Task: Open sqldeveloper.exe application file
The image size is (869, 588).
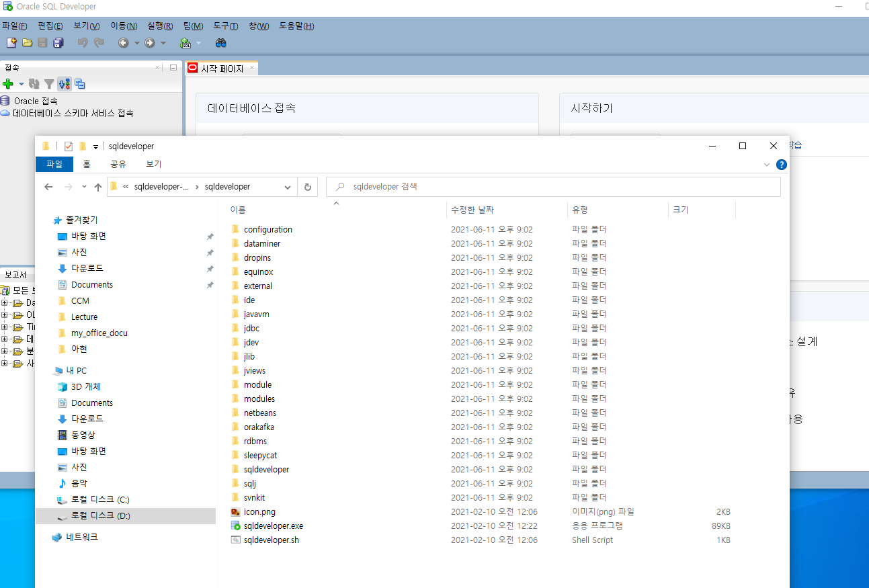Action: (x=274, y=526)
